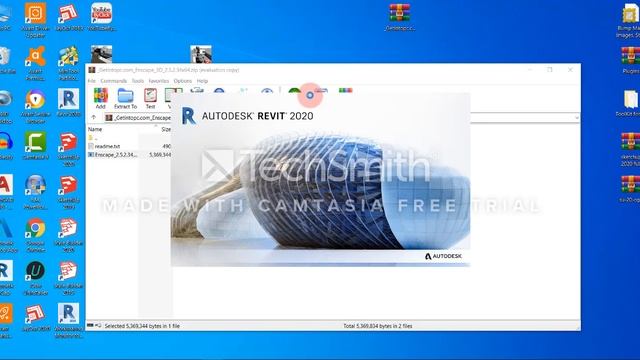
Task: Open the Avast Driver Updater desktop shortcut
Action: [x=35, y=20]
